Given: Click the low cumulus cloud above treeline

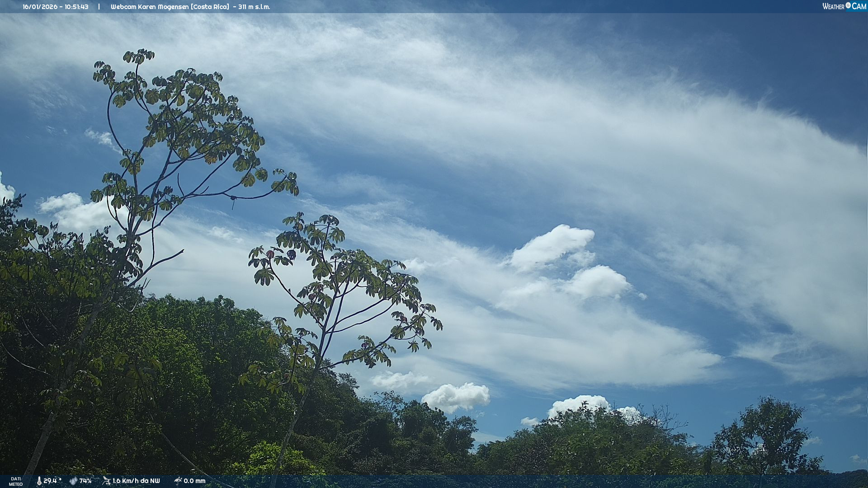Looking at the screenshot, I should pos(457,397).
